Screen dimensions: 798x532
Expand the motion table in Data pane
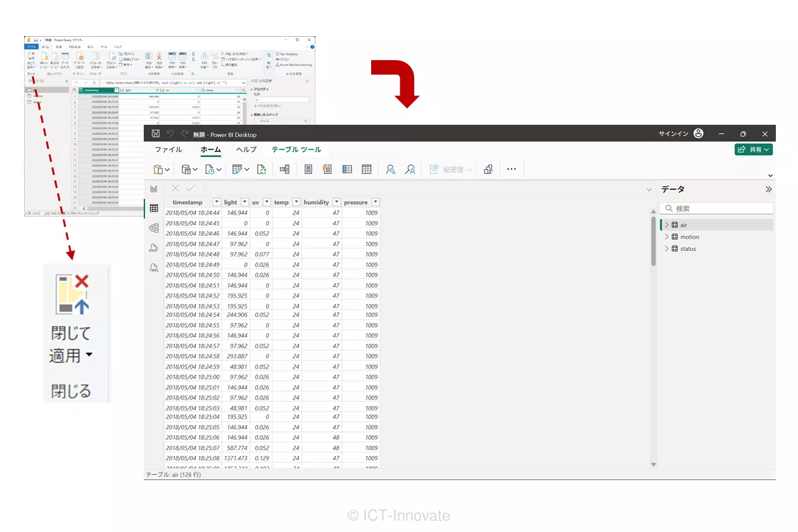667,237
